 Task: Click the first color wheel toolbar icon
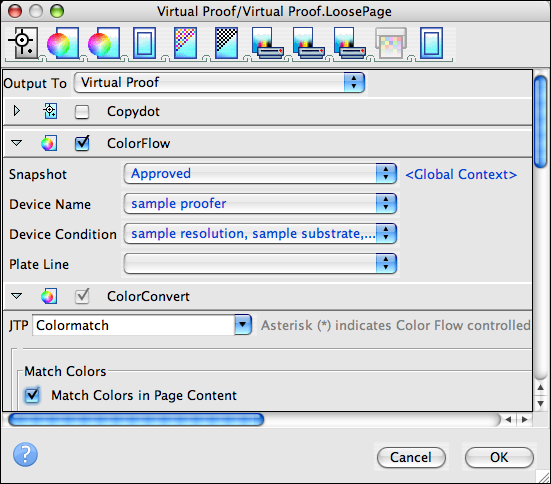63,43
